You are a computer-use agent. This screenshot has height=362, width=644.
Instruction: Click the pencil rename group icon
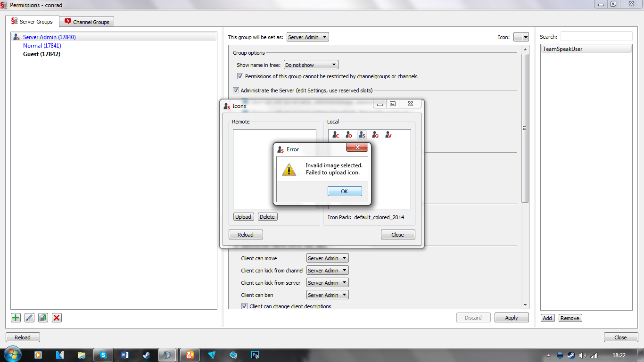click(29, 318)
